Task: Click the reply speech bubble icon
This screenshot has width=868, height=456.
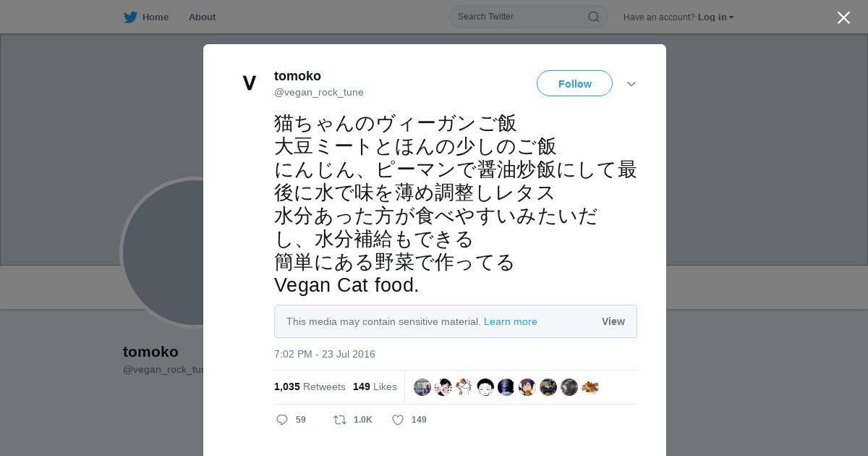Action: coord(282,420)
